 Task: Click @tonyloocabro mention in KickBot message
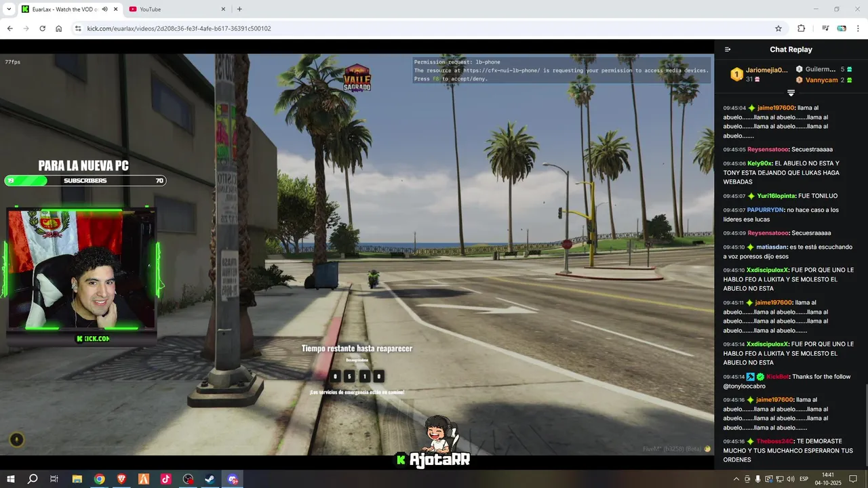(744, 386)
